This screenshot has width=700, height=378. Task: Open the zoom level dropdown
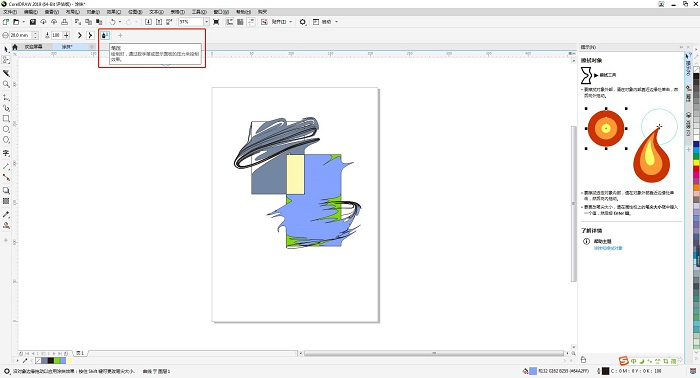point(206,22)
